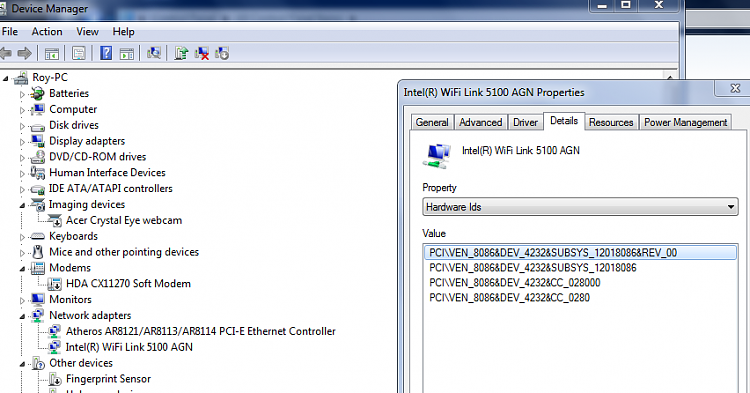Image resolution: width=750 pixels, height=393 pixels.
Task: Collapse the Network adapters node
Action: click(x=22, y=316)
